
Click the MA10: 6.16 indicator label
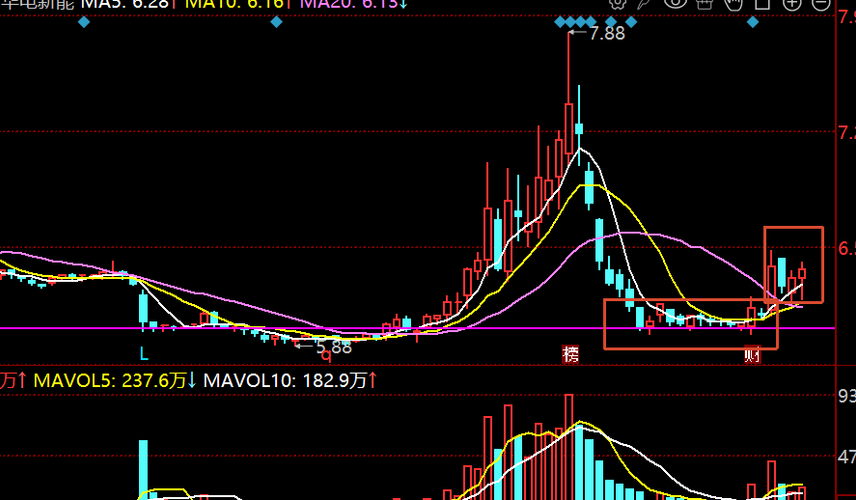point(235,4)
